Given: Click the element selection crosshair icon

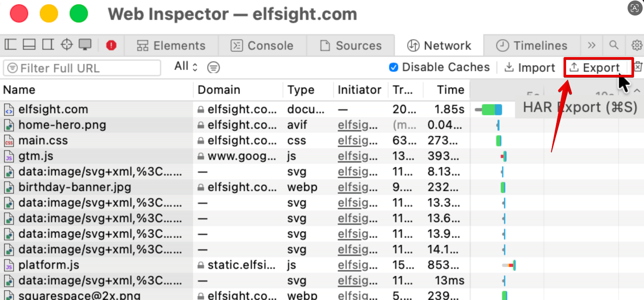Looking at the screenshot, I should click(66, 45).
